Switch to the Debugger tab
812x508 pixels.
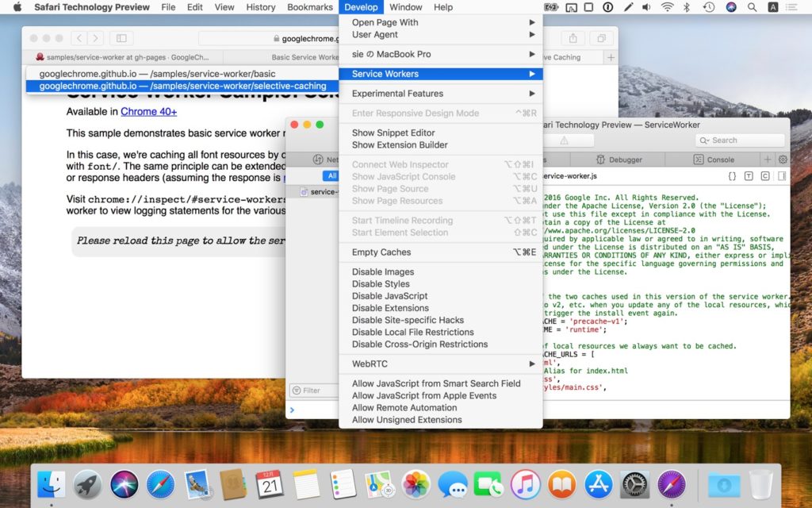click(x=619, y=160)
